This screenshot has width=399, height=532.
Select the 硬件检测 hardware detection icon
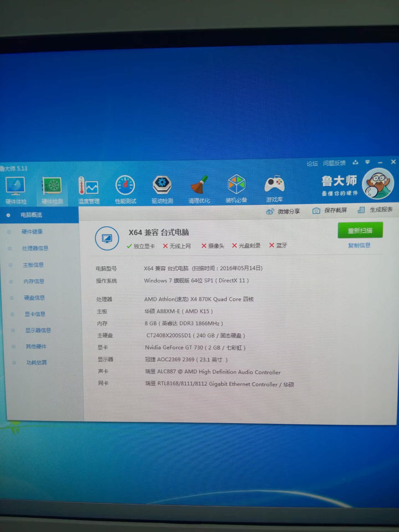coord(52,190)
